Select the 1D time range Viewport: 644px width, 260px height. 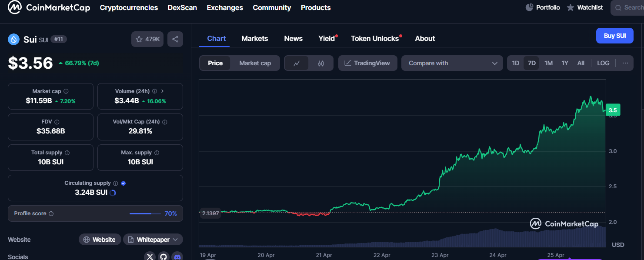pos(515,63)
